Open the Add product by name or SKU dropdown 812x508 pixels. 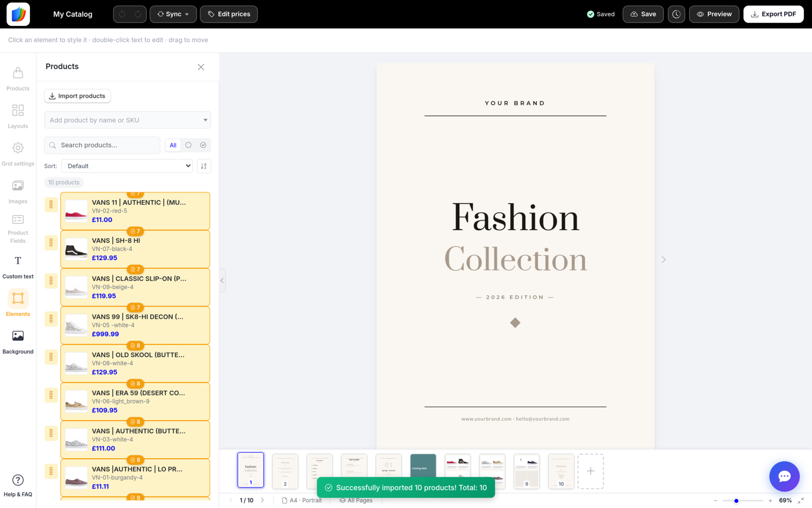pos(127,120)
